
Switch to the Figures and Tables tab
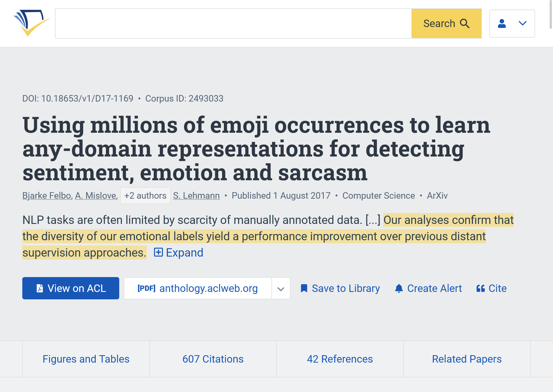click(x=86, y=359)
